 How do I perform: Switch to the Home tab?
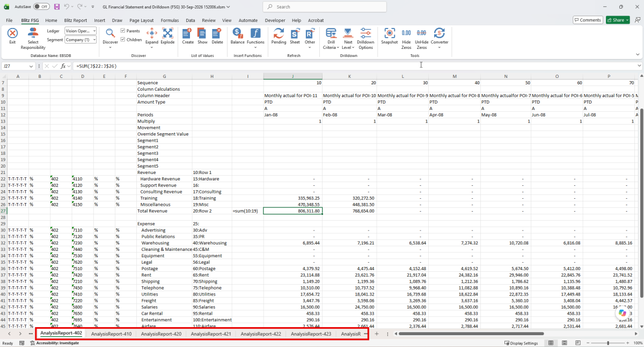click(51, 20)
